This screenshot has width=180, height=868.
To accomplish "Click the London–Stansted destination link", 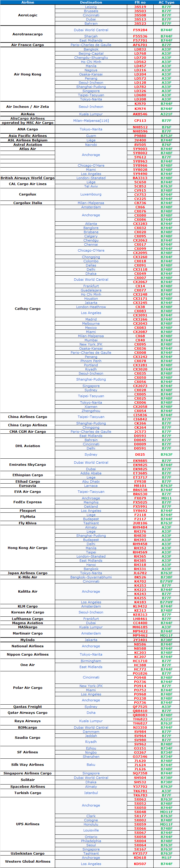I will point(91,178).
